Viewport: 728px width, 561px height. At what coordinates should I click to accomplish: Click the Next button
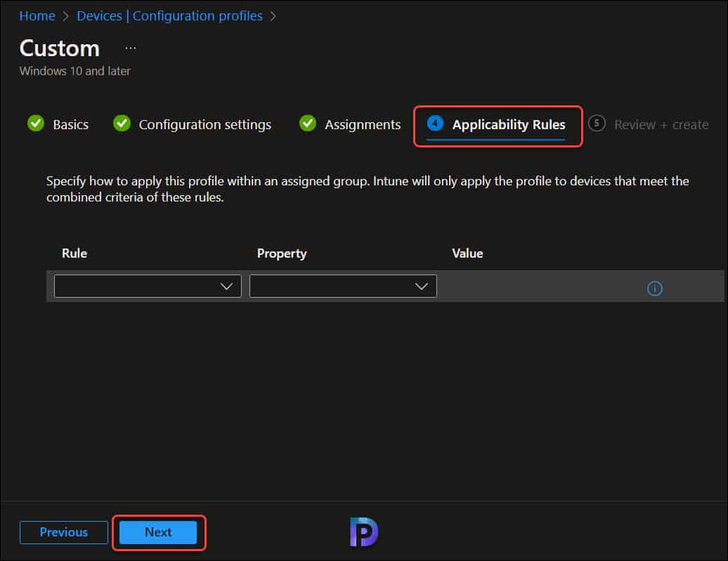coord(158,532)
